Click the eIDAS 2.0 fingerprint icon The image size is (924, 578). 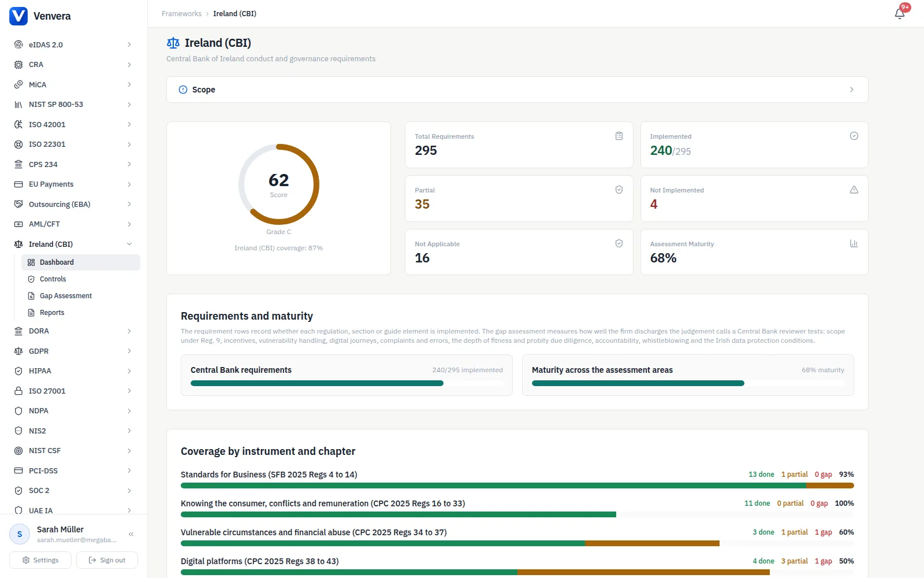(18, 45)
